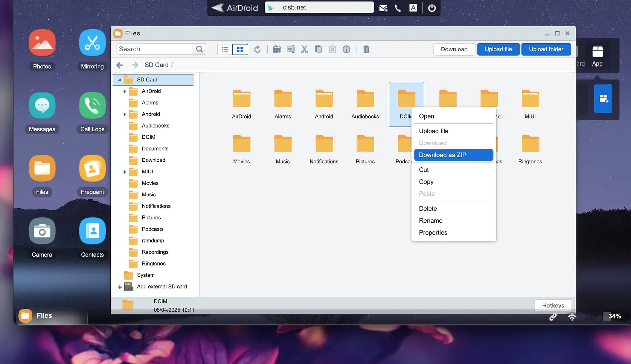Click SD Card in breadcrumb path

(x=157, y=65)
